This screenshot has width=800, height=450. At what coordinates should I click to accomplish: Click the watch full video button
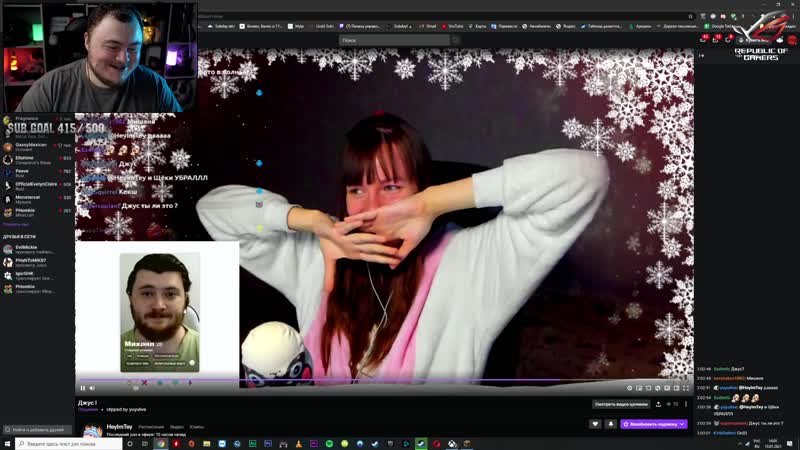point(621,404)
